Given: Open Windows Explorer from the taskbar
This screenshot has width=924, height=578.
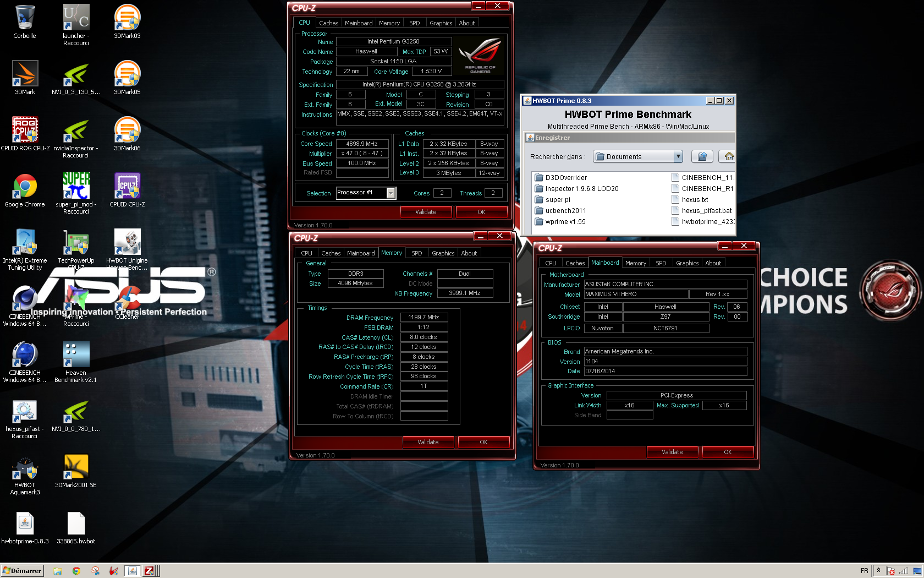Looking at the screenshot, I should click(58, 571).
